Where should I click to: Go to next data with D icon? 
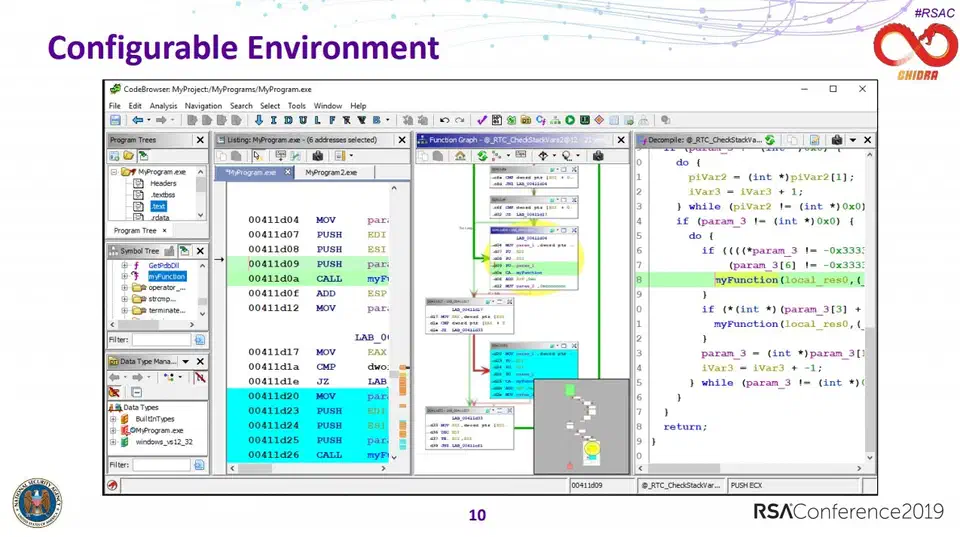tap(288, 121)
